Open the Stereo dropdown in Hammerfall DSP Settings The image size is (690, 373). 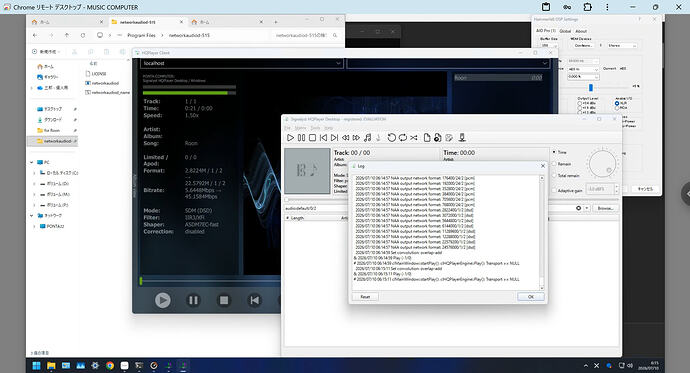pos(622,45)
